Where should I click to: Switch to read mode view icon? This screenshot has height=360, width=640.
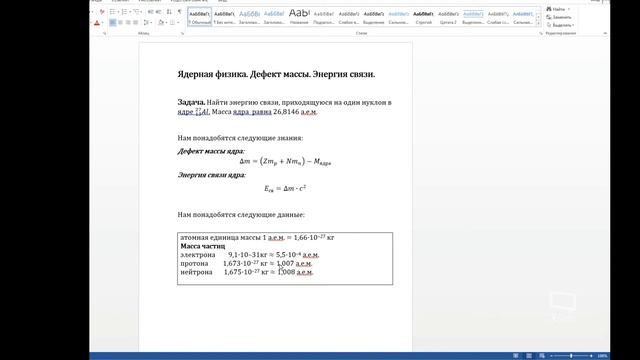516,356
